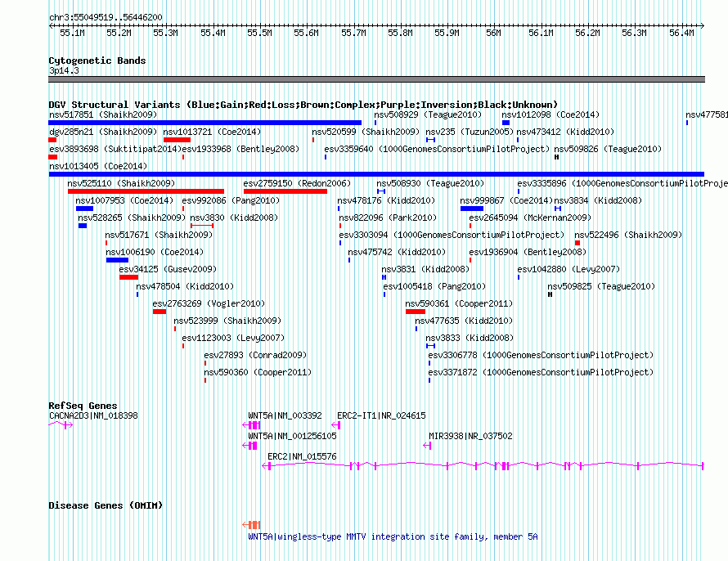Open the nsv508929 (Teague2010) label
The image size is (728, 561).
click(x=428, y=114)
